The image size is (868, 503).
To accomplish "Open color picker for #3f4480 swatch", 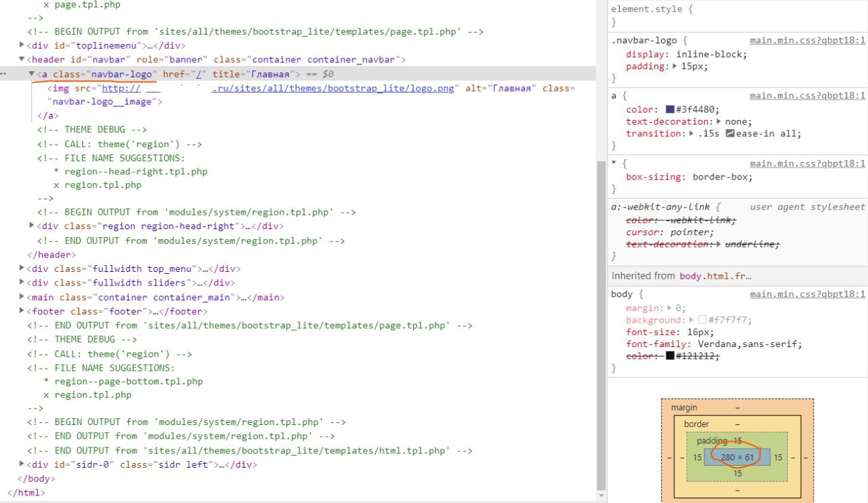I will coord(670,109).
